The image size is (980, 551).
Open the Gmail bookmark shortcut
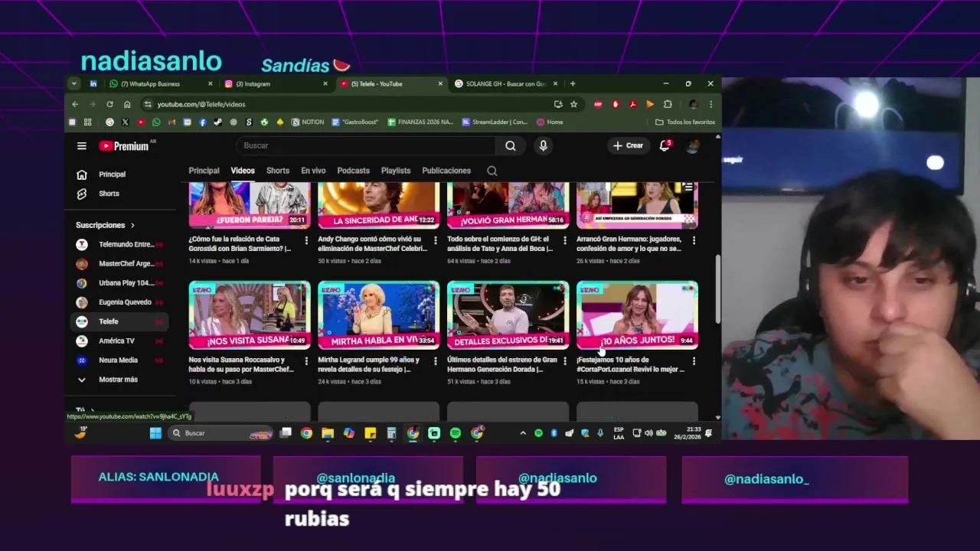(x=171, y=122)
